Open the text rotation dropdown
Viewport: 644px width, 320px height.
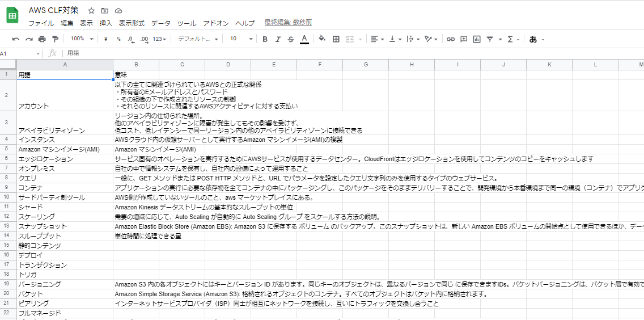[x=431, y=39]
